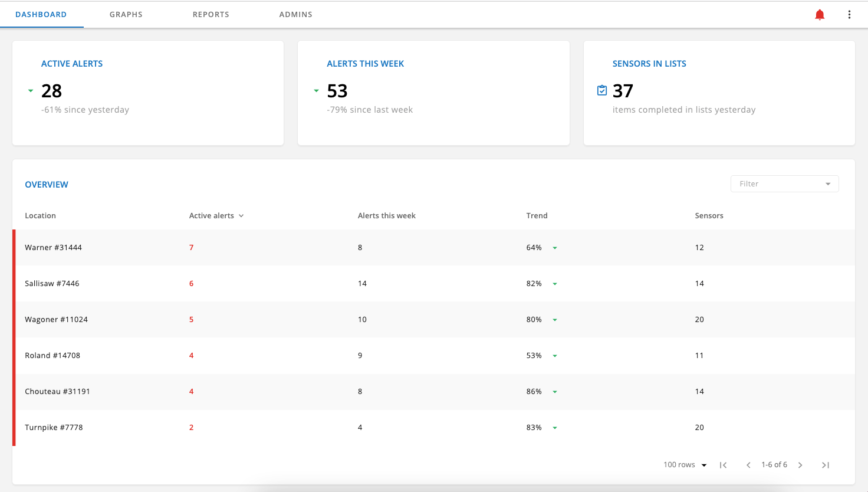868x492 pixels.
Task: Click the trend arrow in Wagoner row
Action: pyautogui.click(x=555, y=320)
